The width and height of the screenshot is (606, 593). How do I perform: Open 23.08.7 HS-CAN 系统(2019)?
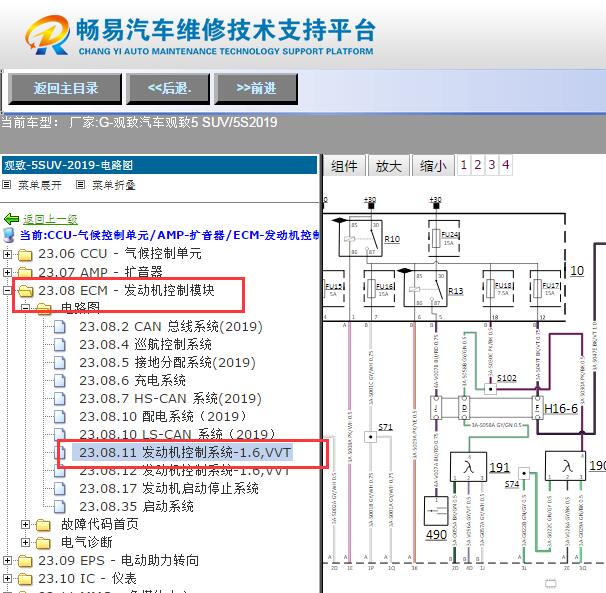170,399
